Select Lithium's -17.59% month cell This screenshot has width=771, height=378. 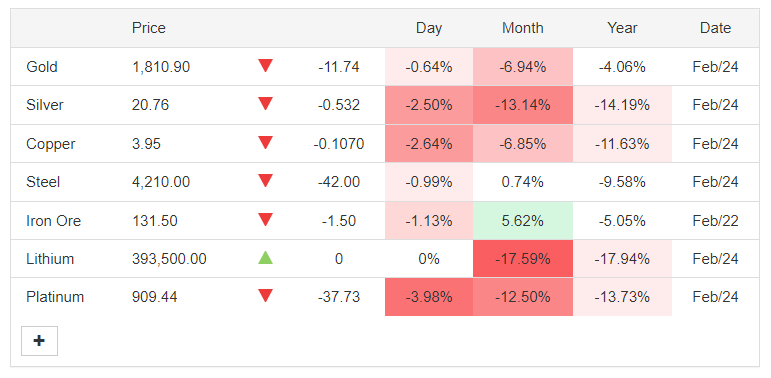[523, 259]
